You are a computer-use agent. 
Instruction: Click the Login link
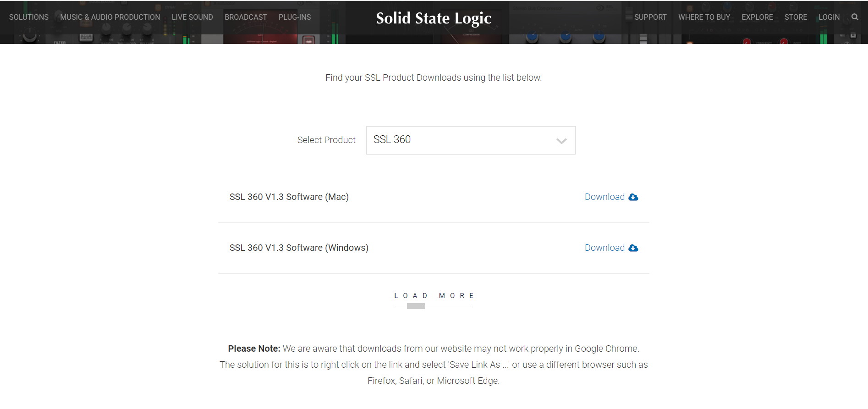click(x=829, y=17)
